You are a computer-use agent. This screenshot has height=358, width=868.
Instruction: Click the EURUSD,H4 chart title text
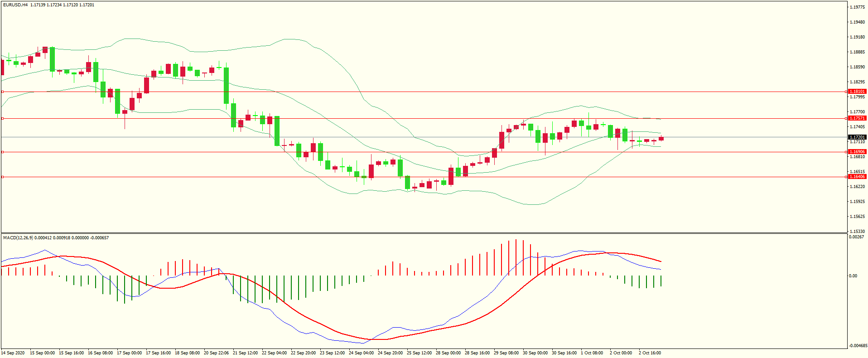(x=15, y=5)
